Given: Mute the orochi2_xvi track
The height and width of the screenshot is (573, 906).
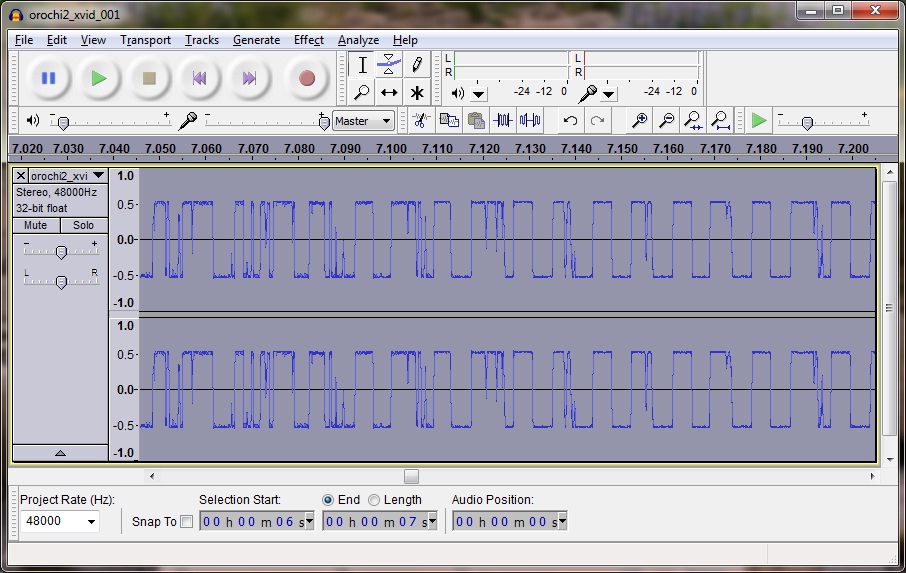Looking at the screenshot, I should click(x=35, y=225).
